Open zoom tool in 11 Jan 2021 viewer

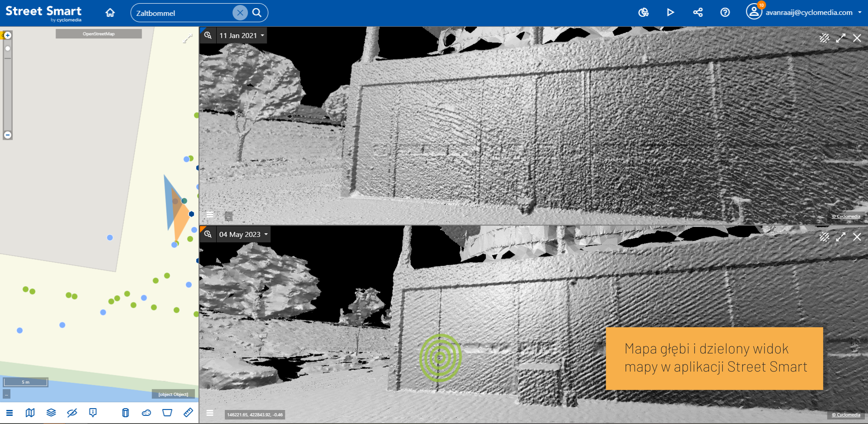coord(208,35)
